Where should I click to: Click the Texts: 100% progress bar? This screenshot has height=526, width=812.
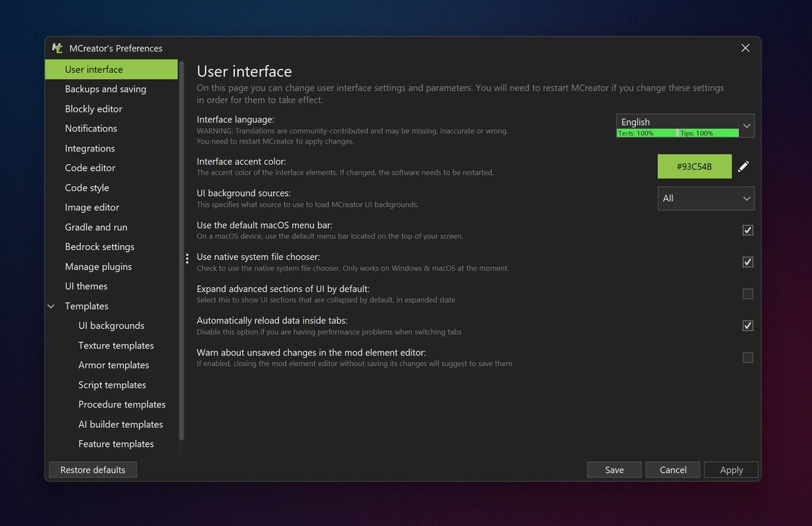(646, 133)
